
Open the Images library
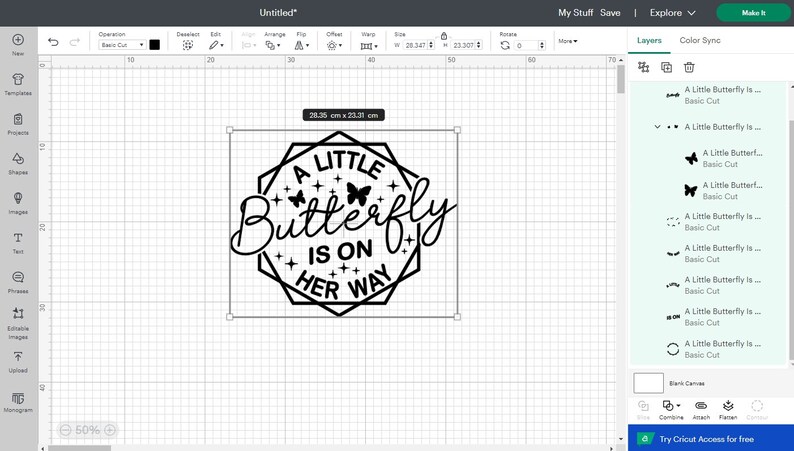coord(18,203)
